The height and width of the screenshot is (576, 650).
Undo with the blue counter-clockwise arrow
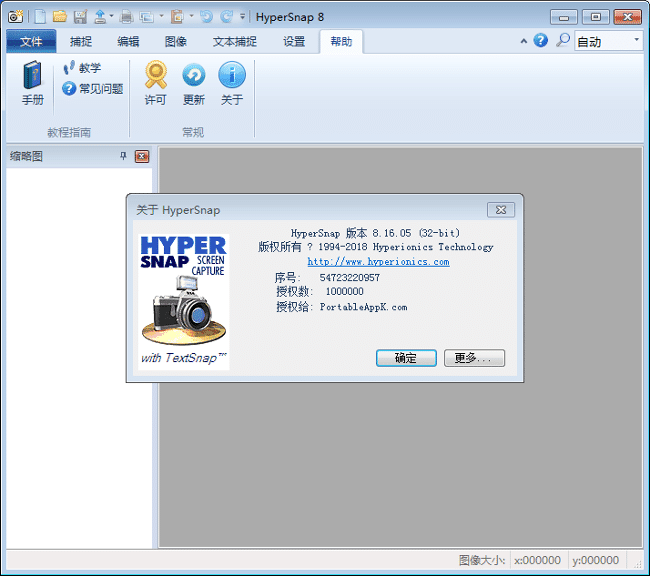206,17
